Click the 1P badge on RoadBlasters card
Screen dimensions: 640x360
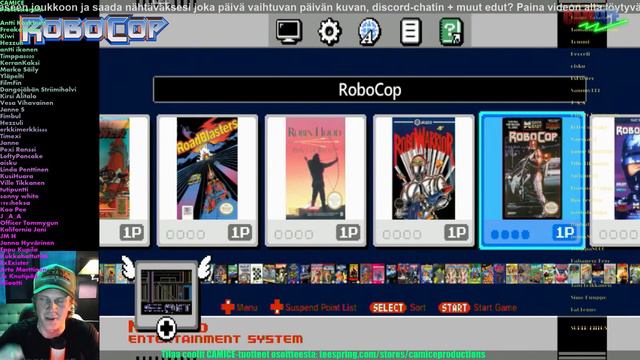[240, 233]
